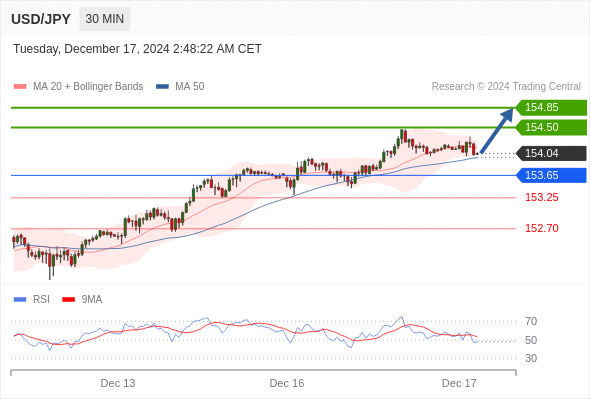Click the USD/JPY pair title

pos(41,19)
